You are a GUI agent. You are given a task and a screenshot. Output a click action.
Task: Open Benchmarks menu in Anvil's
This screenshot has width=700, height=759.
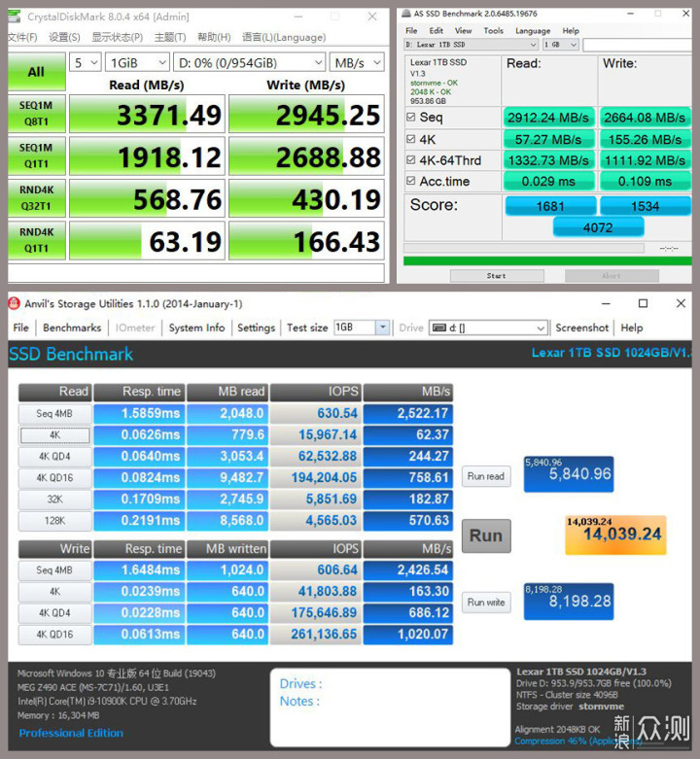click(x=72, y=328)
